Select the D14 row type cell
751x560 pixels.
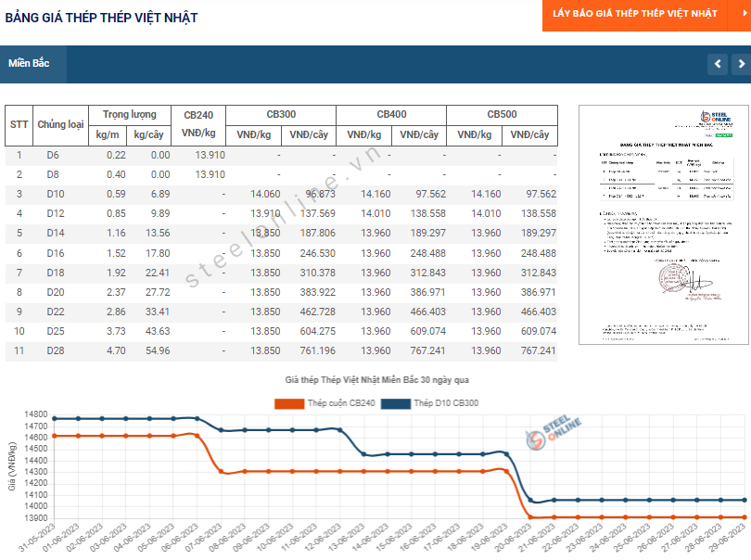tap(55, 234)
